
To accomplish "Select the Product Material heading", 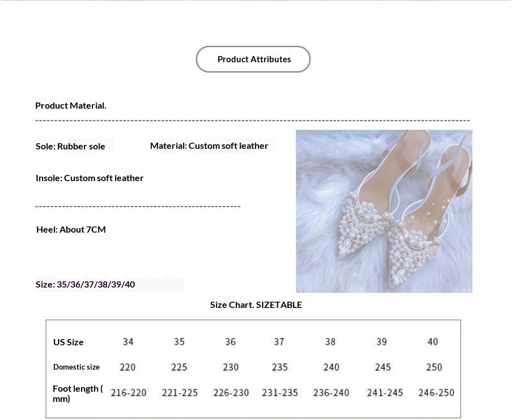I will pyautogui.click(x=71, y=106).
